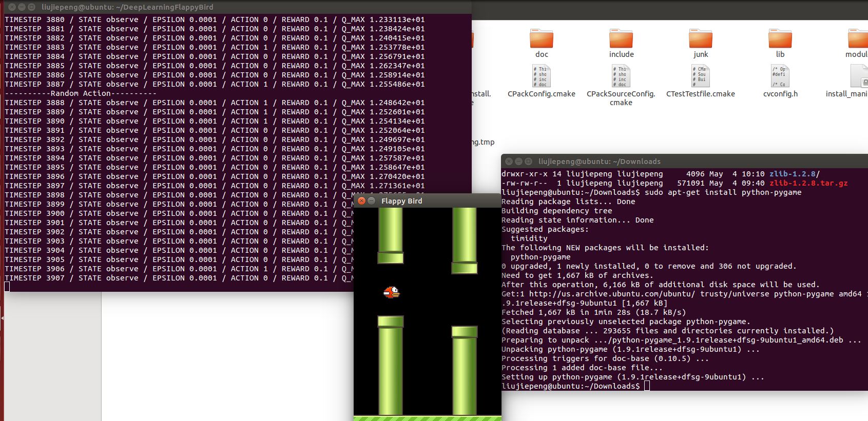Maximize the Downloads terminal window
The width and height of the screenshot is (868, 421).
[528, 161]
